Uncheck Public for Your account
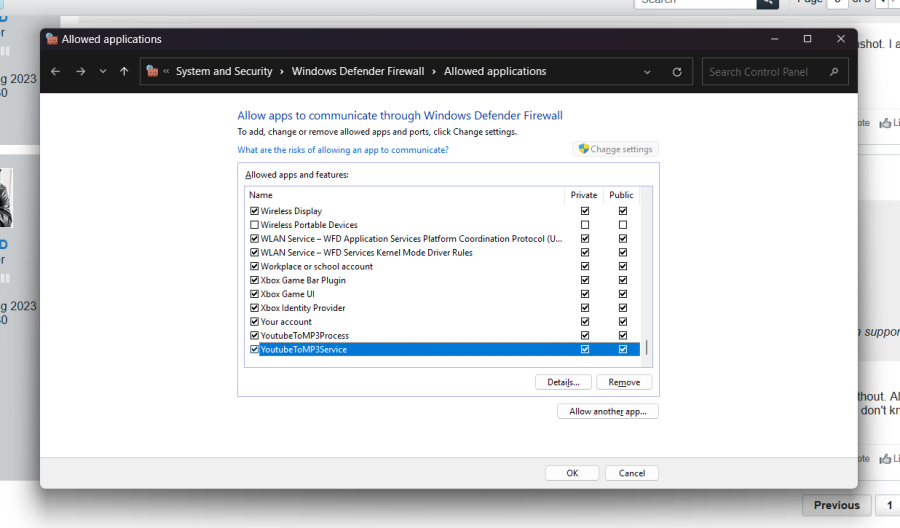The width and height of the screenshot is (900, 528). pos(623,322)
